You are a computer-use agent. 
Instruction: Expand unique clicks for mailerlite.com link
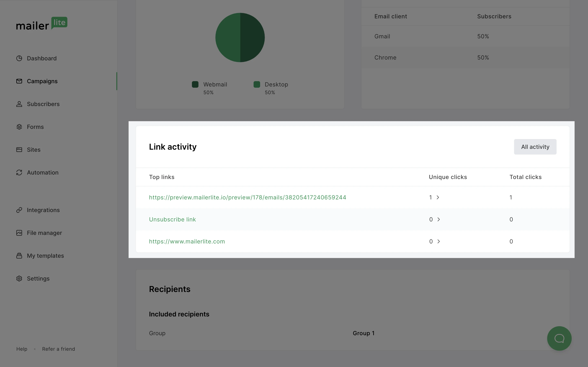click(x=438, y=242)
